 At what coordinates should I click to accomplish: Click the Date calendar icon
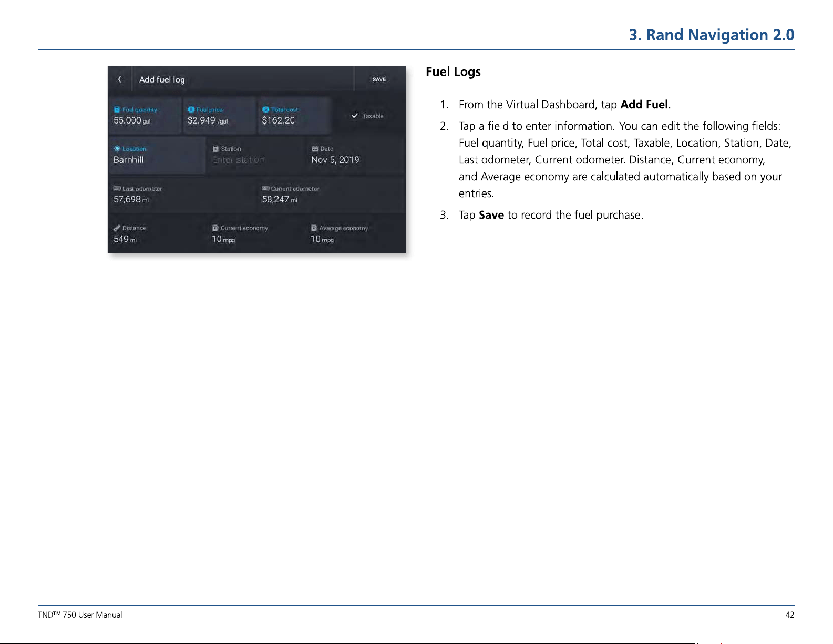pos(315,149)
